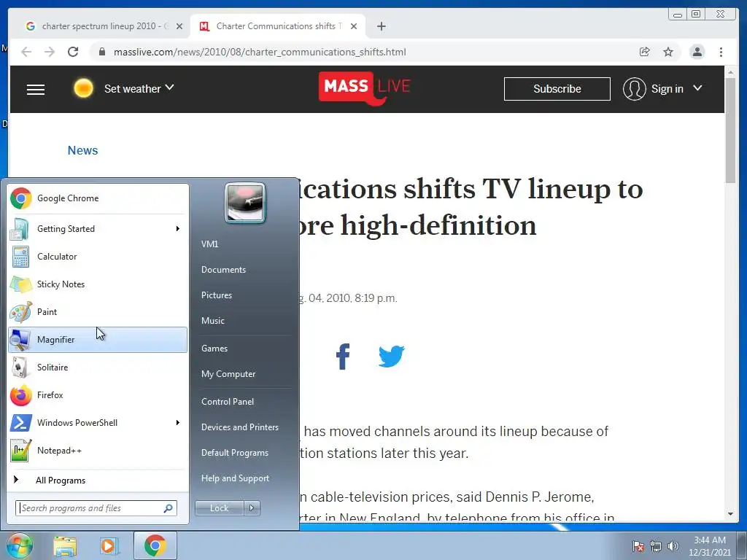Share article on Facebook
The width and height of the screenshot is (747, 560).
(x=343, y=356)
